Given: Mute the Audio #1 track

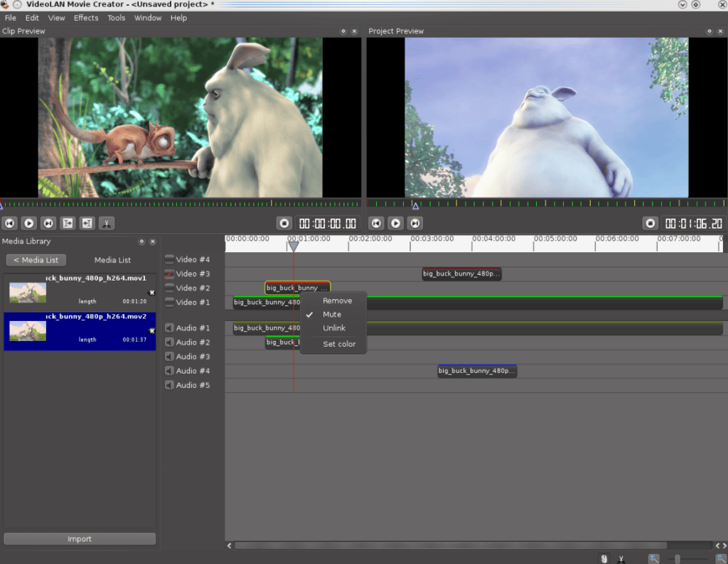Looking at the screenshot, I should coord(169,328).
